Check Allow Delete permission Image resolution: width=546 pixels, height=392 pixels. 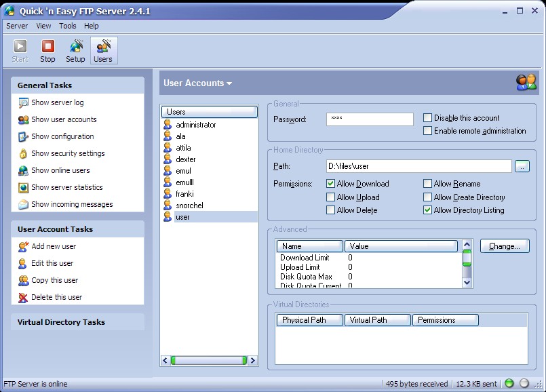coord(330,210)
